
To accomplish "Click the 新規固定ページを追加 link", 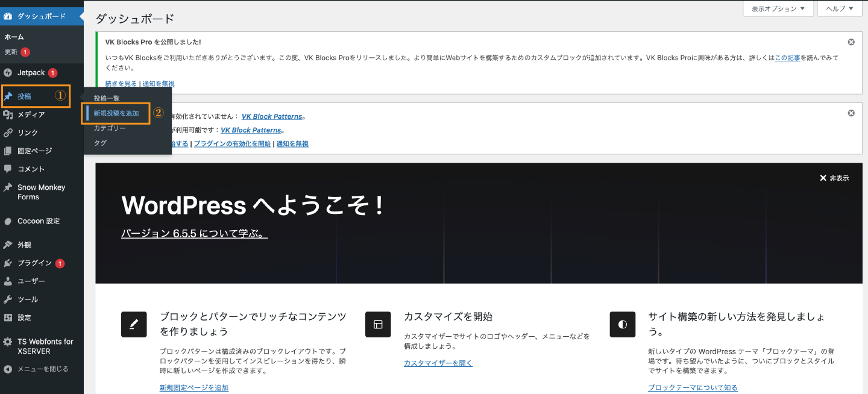I will [193, 388].
